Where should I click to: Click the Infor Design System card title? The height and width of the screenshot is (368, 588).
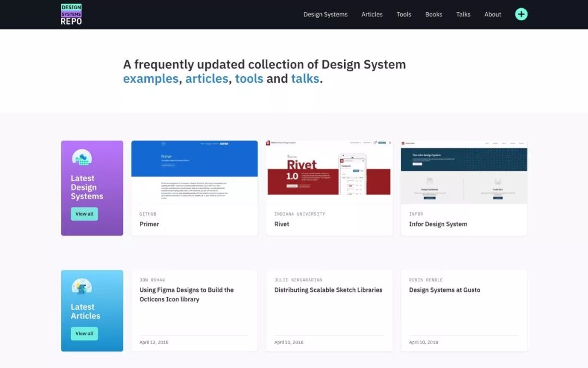[x=438, y=224]
